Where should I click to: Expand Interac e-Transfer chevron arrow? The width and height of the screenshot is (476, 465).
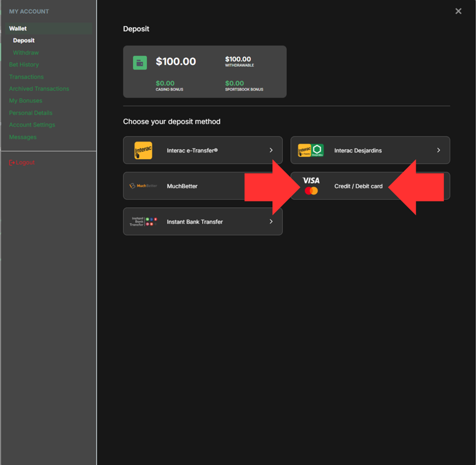pos(271,151)
